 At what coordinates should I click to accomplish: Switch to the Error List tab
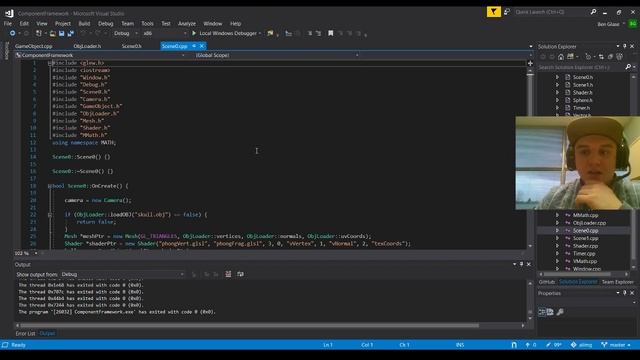(x=25, y=334)
